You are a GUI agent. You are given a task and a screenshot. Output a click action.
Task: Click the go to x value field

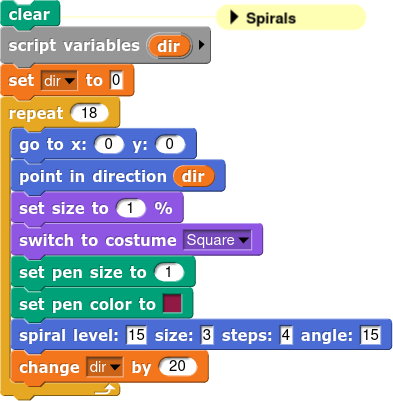tap(109, 144)
